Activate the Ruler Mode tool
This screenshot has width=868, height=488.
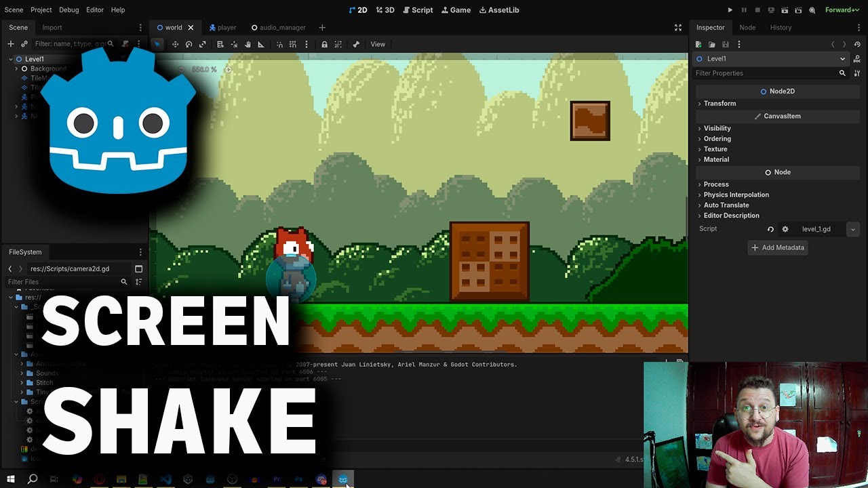pos(261,44)
